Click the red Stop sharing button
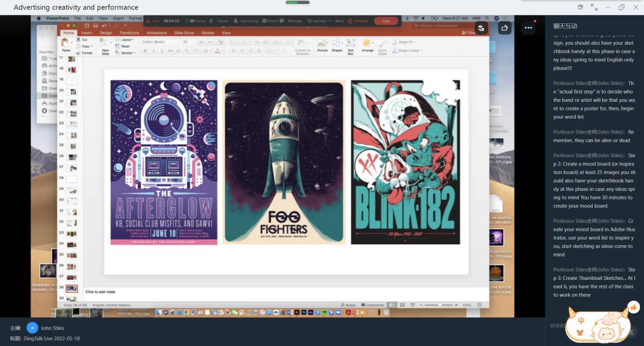 386,21
